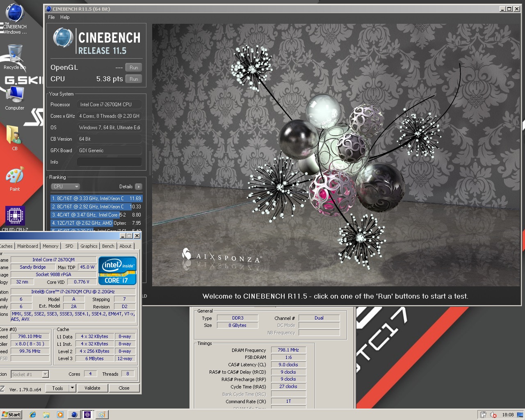Launch Paint from the desktop icon
This screenshot has height=420, width=525.
(x=15, y=179)
